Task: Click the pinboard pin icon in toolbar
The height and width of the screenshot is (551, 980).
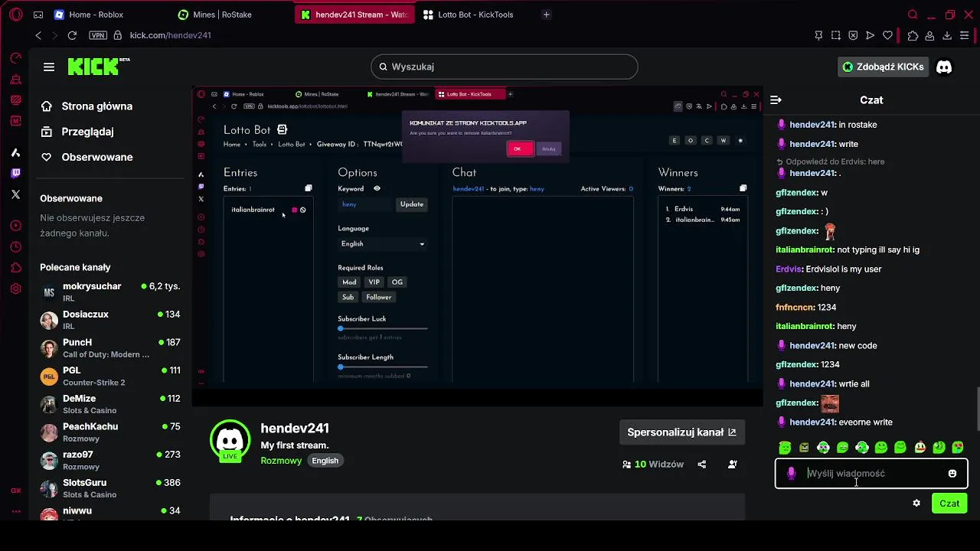Action: tap(818, 35)
